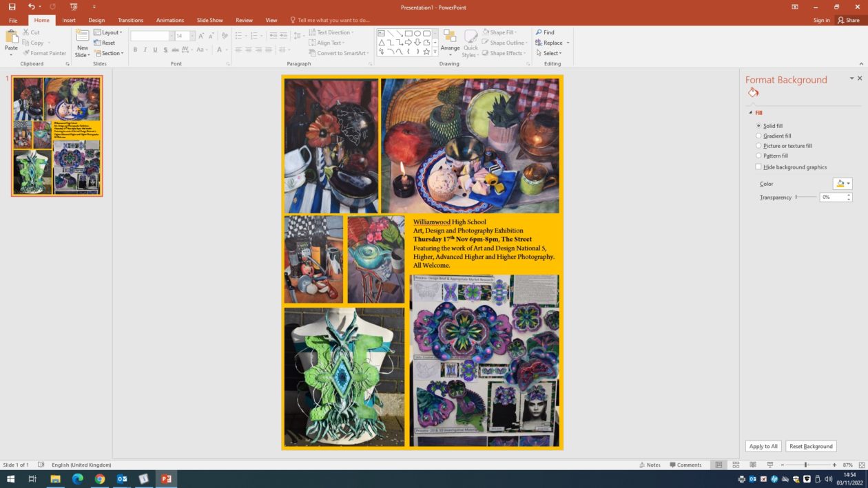Fit slide to current window icon

pyautogui.click(x=861, y=465)
